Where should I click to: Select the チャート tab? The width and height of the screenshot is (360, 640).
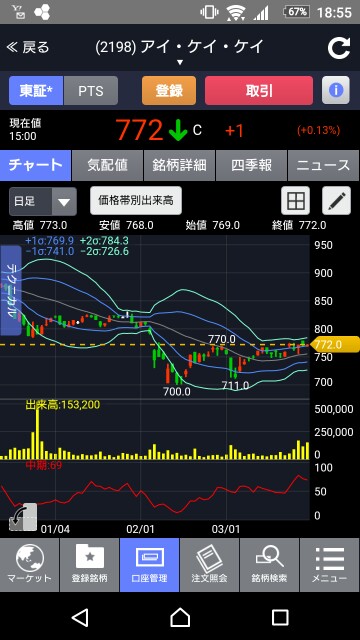36,165
